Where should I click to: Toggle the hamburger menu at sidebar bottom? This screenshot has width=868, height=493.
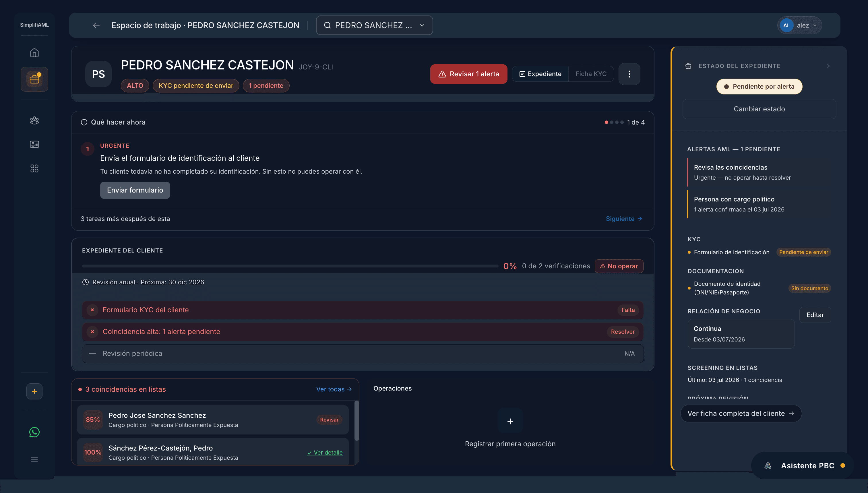click(34, 459)
